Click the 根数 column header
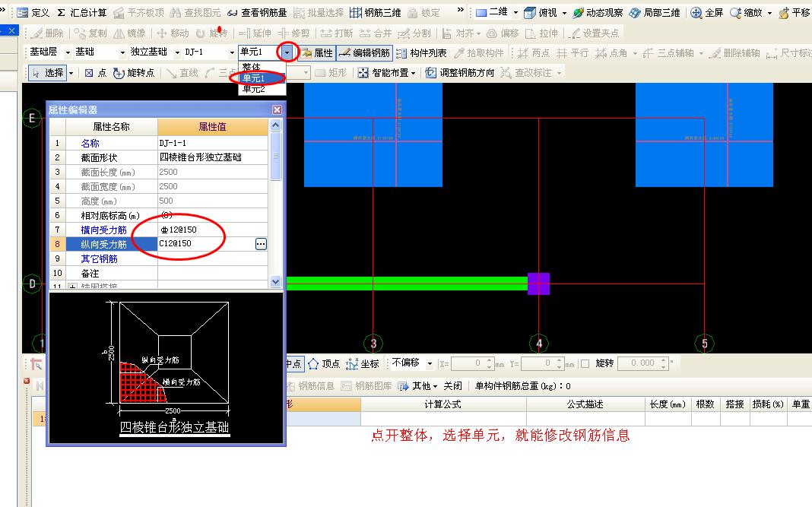 706,404
